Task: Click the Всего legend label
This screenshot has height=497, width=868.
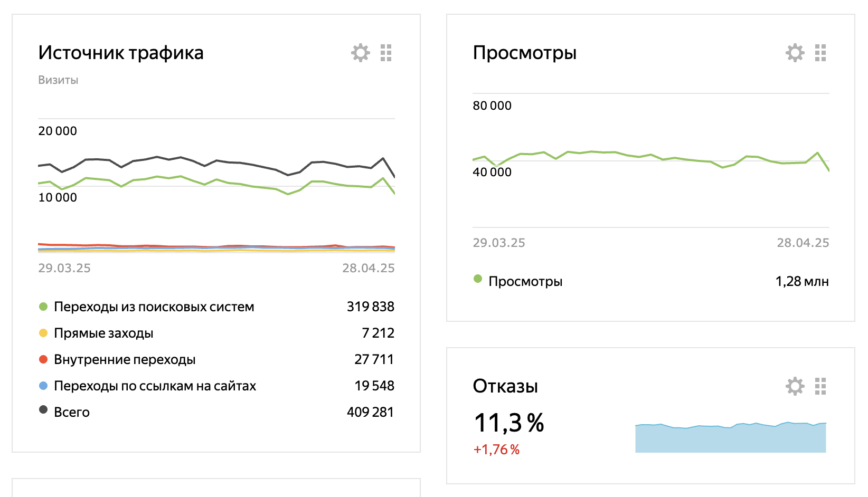Action: pos(72,412)
